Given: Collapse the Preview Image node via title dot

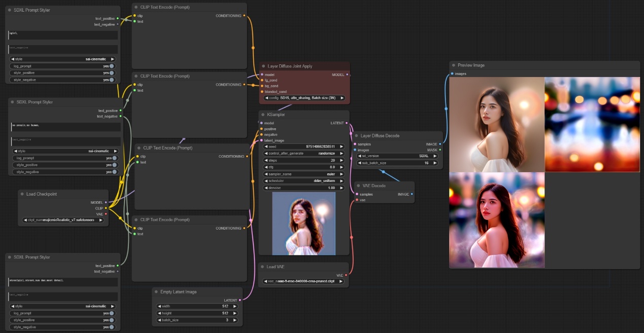Looking at the screenshot, I should [x=454, y=65].
